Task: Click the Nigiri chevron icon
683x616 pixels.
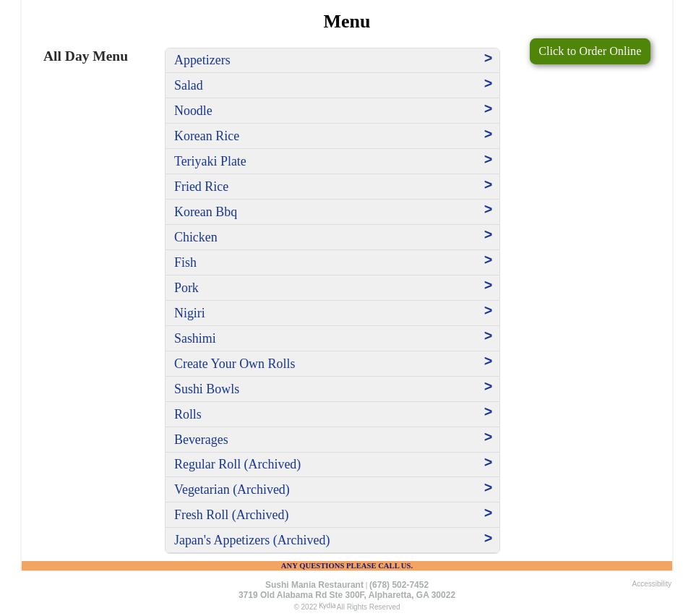Action: coord(488,311)
